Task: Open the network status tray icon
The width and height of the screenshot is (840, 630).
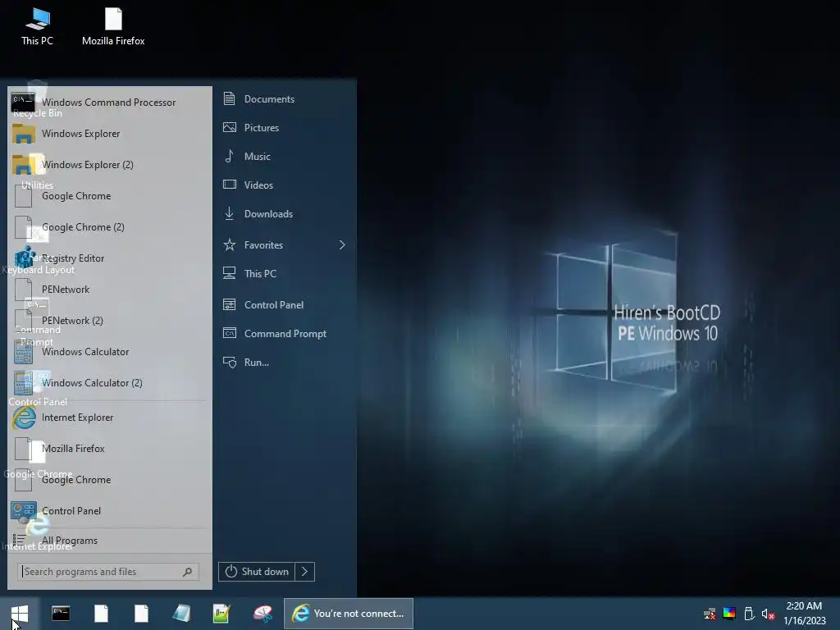Action: point(710,614)
